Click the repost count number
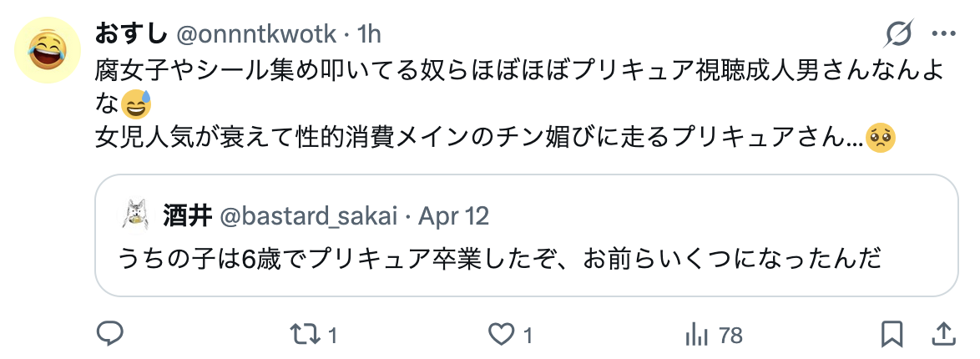 (332, 336)
